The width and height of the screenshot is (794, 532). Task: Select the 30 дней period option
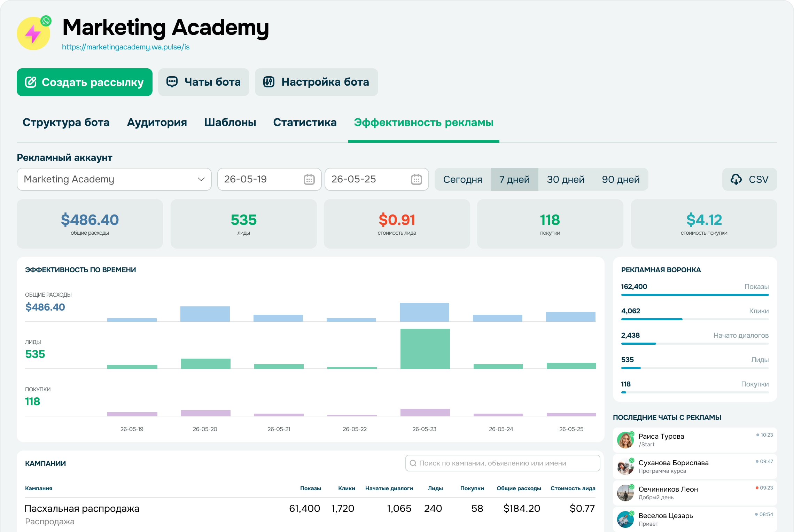point(566,179)
